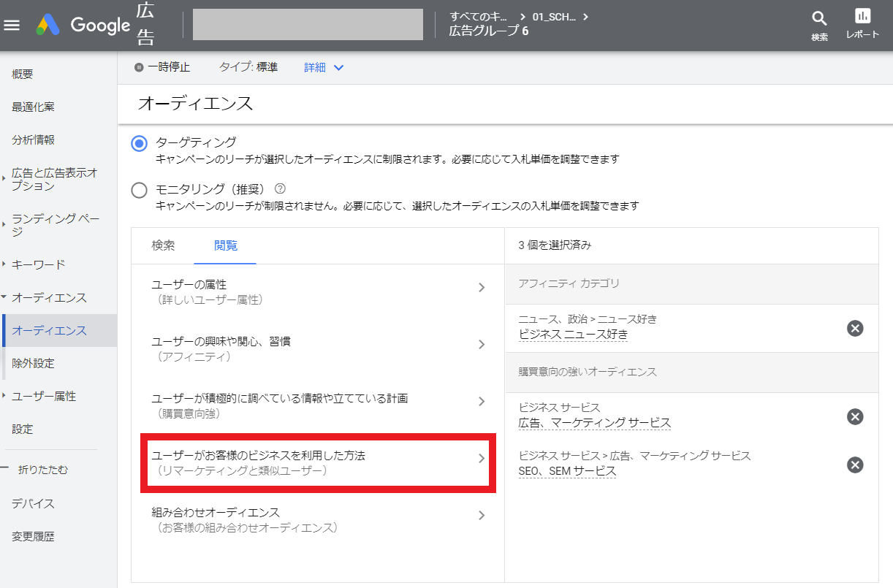Click the タイプ: 標準 label
The height and width of the screenshot is (588, 893).
click(248, 67)
